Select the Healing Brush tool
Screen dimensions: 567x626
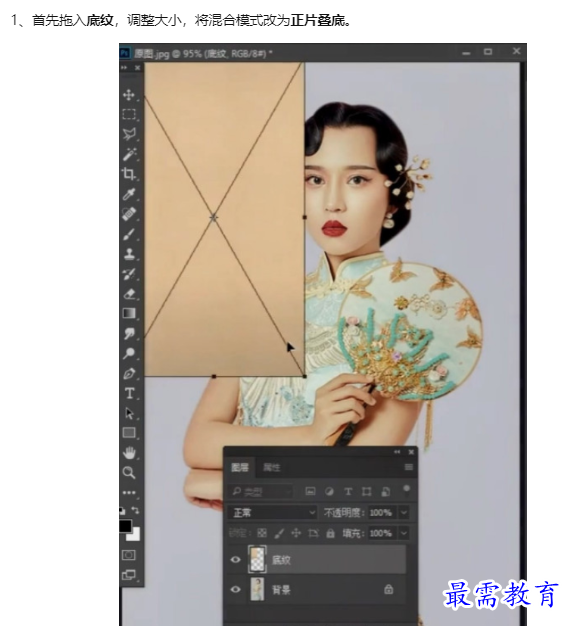pos(129,214)
